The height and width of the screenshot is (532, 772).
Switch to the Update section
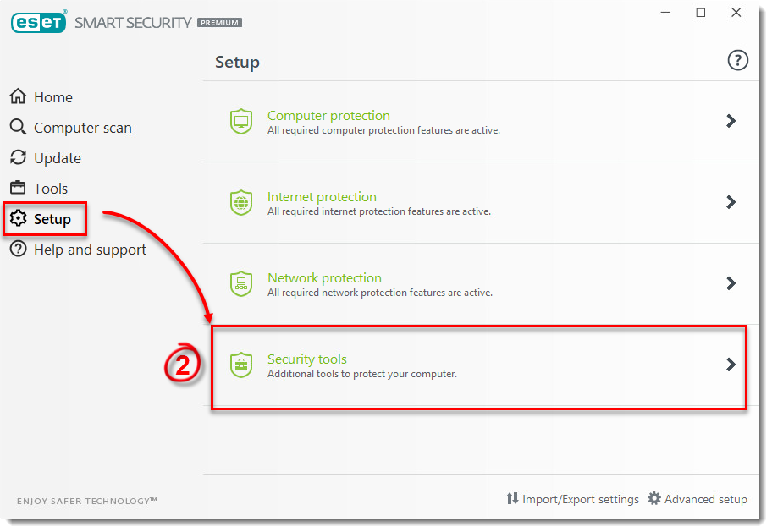click(57, 158)
